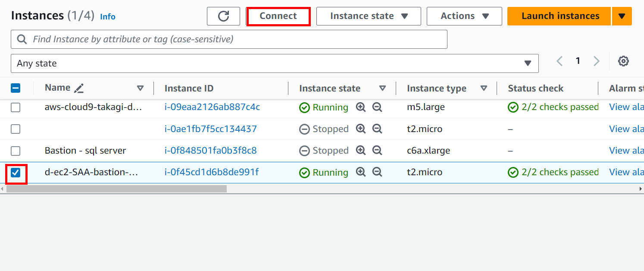Open table preferences gear icon
The image size is (644, 271).
[x=623, y=61]
